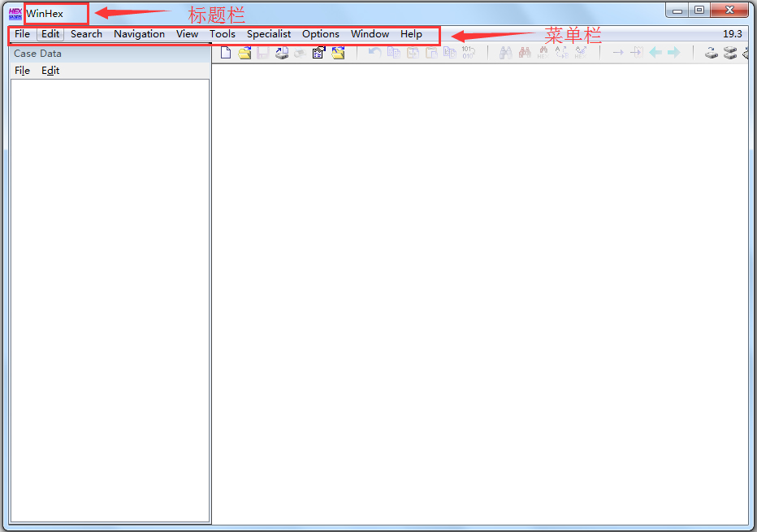Click the Open file folder icon

(x=244, y=53)
